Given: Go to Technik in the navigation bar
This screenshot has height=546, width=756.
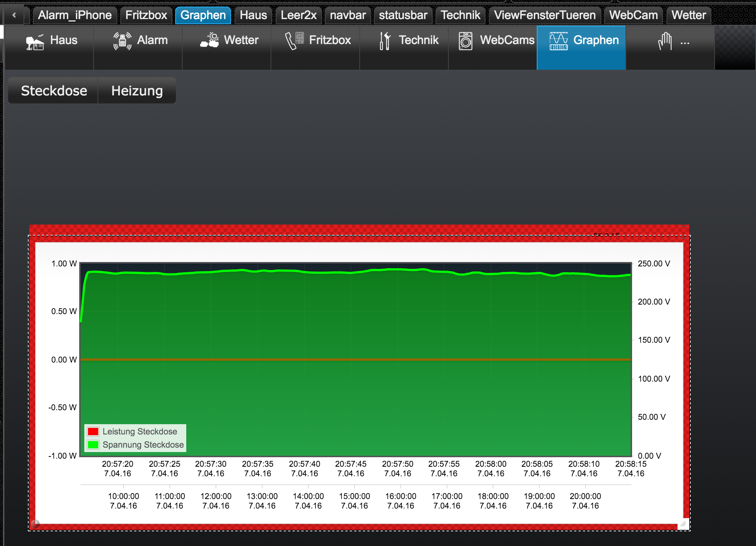Looking at the screenshot, I should [404, 47].
